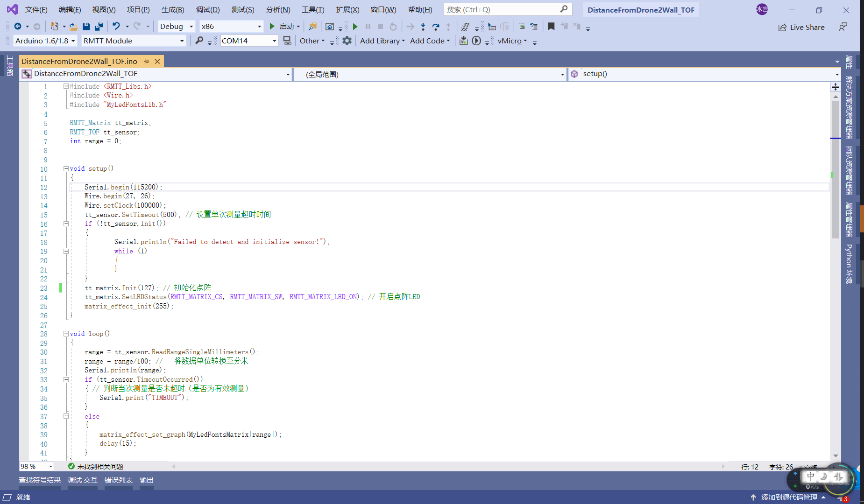Viewport: 864px width, 504px height.
Task: Open the project scope DistanceFromDrone2Wall_TOF dropdown
Action: coord(156,74)
